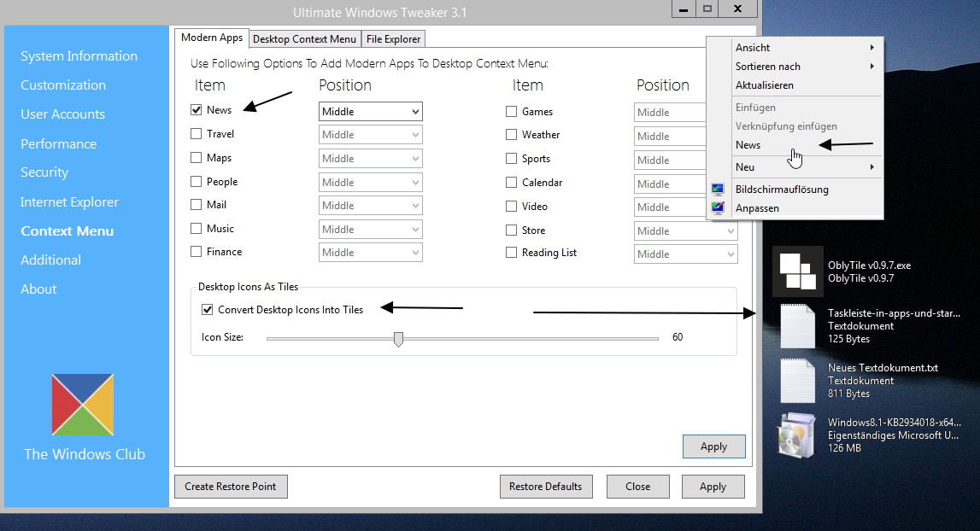Toggle Convert Desktop Icons Into Tiles checkbox
The width and height of the screenshot is (980, 531).
pos(208,310)
